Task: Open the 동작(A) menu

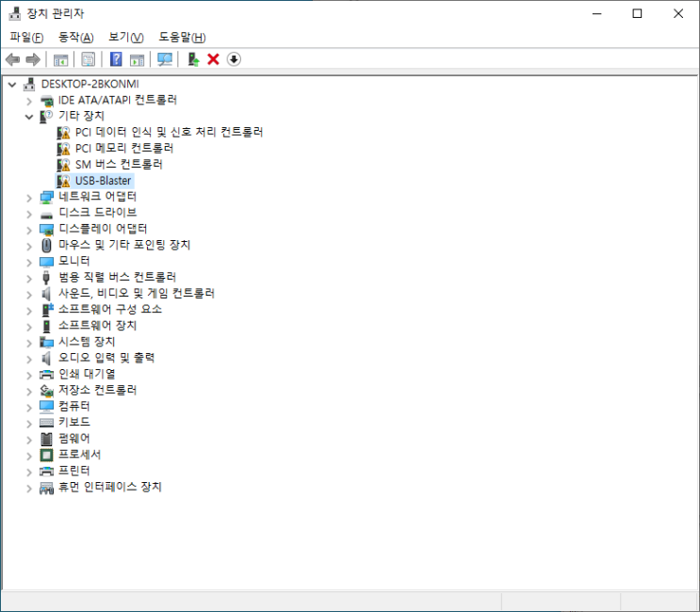Action: pyautogui.click(x=76, y=37)
